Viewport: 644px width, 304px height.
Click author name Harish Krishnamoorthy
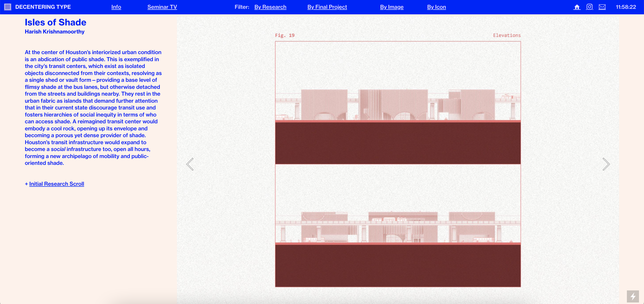click(55, 32)
